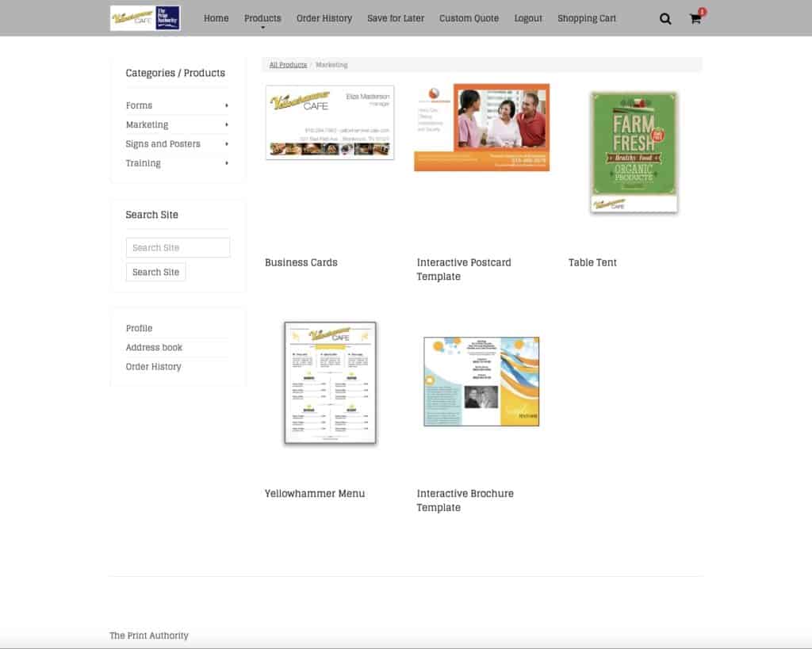Open Save for Later
812x649 pixels.
point(396,17)
